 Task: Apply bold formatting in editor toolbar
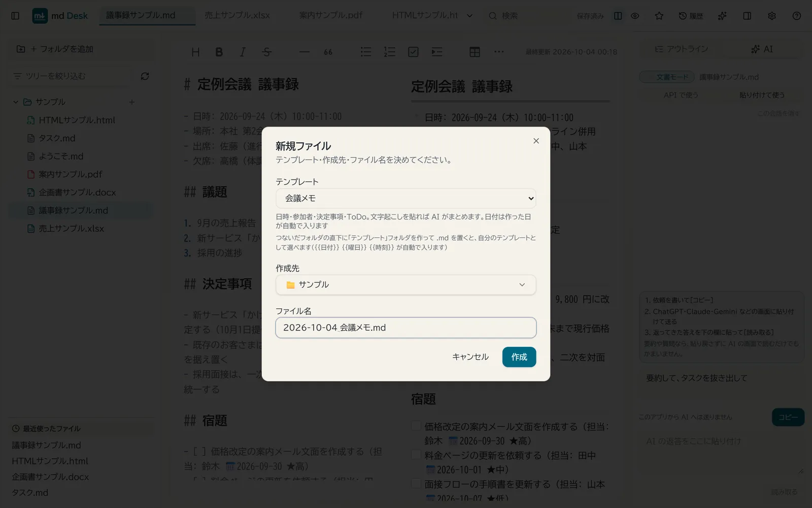(x=219, y=52)
